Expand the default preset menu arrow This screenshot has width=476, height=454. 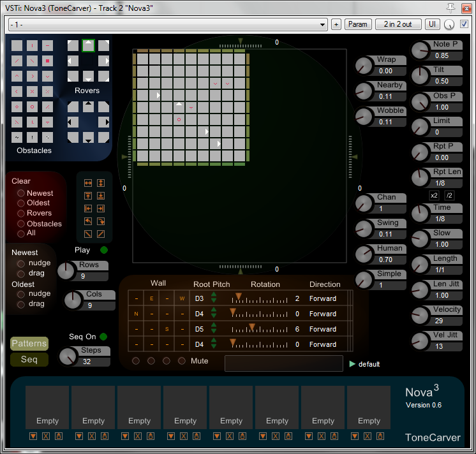click(352, 364)
